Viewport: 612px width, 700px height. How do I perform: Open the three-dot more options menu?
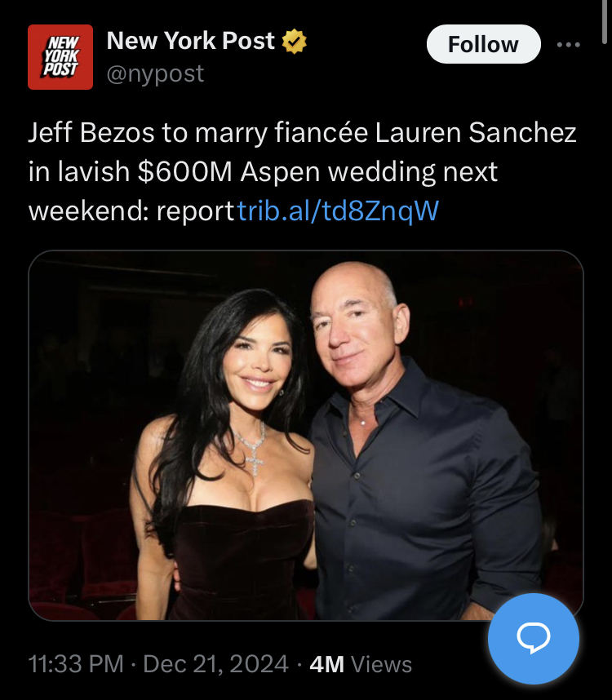[569, 44]
